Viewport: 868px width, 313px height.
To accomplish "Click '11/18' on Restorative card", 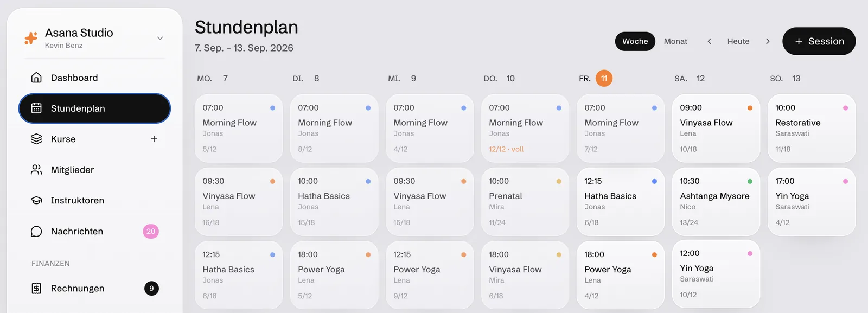I will [783, 149].
